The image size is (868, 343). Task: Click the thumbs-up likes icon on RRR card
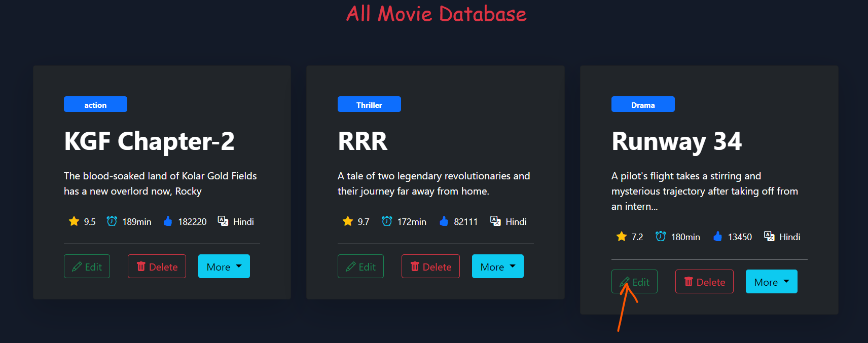coord(444,221)
